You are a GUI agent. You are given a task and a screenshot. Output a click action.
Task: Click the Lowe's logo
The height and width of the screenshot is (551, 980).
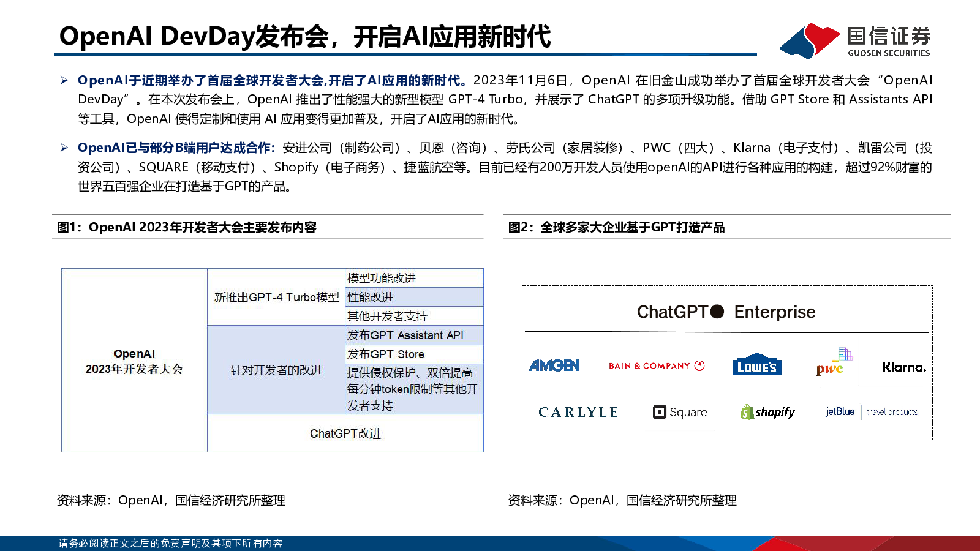point(757,364)
